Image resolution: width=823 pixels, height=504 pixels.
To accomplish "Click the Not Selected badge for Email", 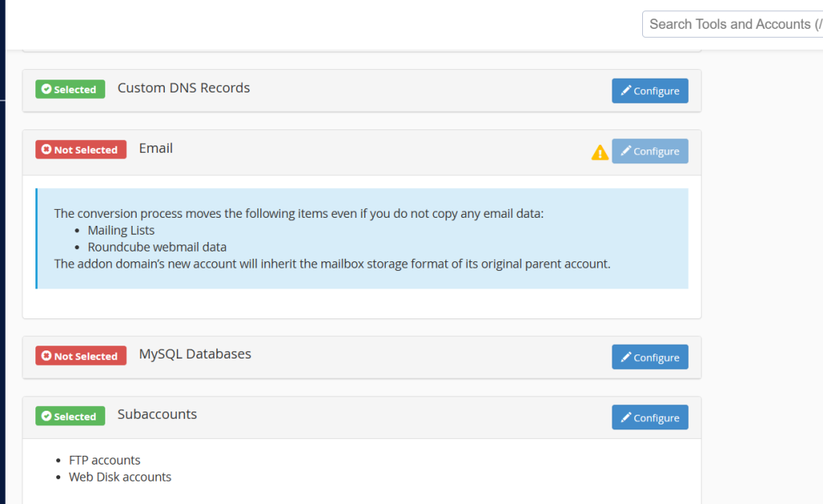I will [x=81, y=150].
